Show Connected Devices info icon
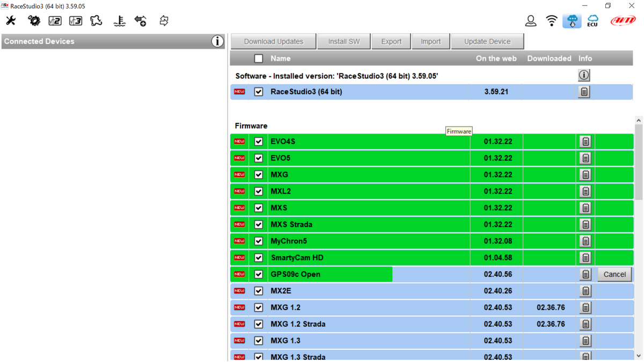Screen dimensions: 644x362 click(217, 41)
